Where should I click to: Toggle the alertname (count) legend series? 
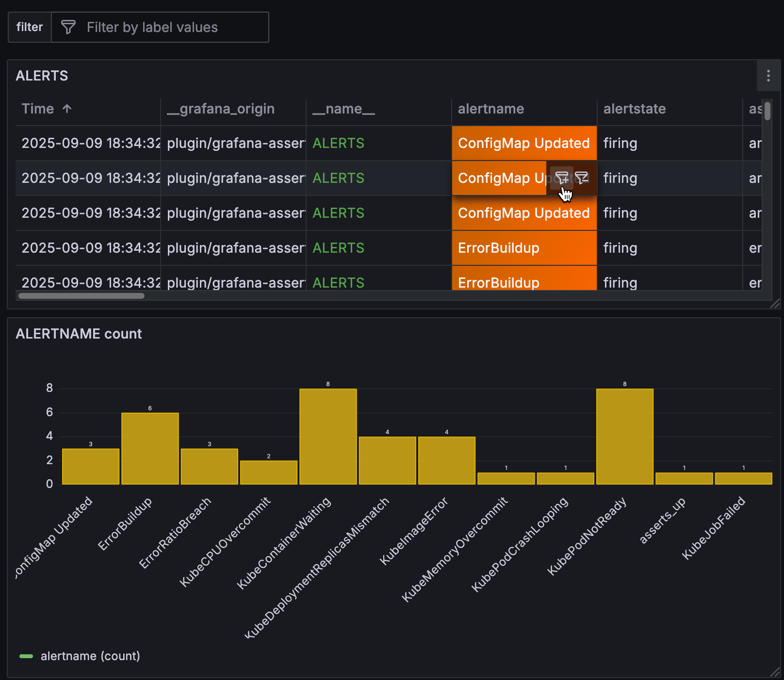[90, 656]
